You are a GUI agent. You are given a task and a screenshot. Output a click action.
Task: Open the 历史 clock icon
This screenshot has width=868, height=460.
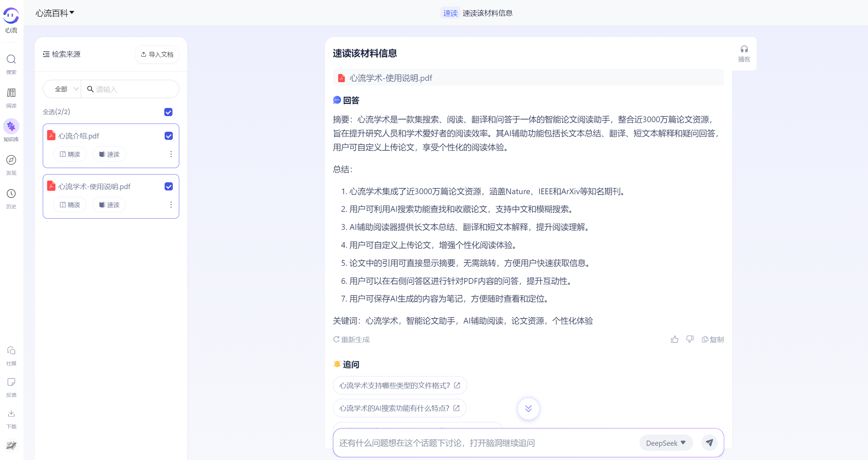(x=11, y=194)
